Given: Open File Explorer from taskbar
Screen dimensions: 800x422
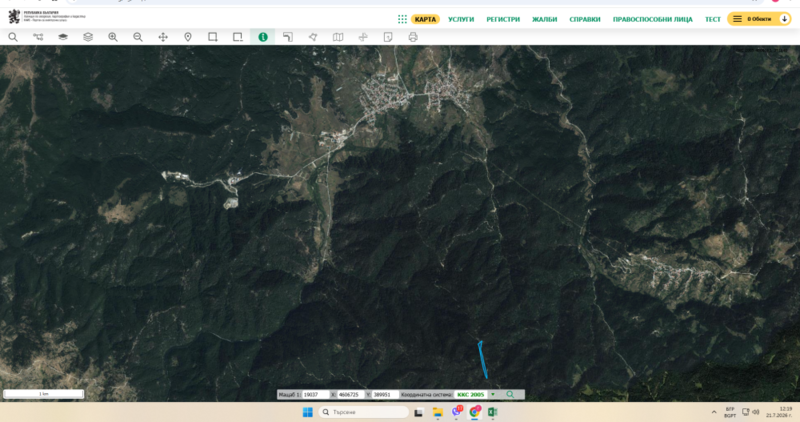Looking at the screenshot, I should pos(437,412).
